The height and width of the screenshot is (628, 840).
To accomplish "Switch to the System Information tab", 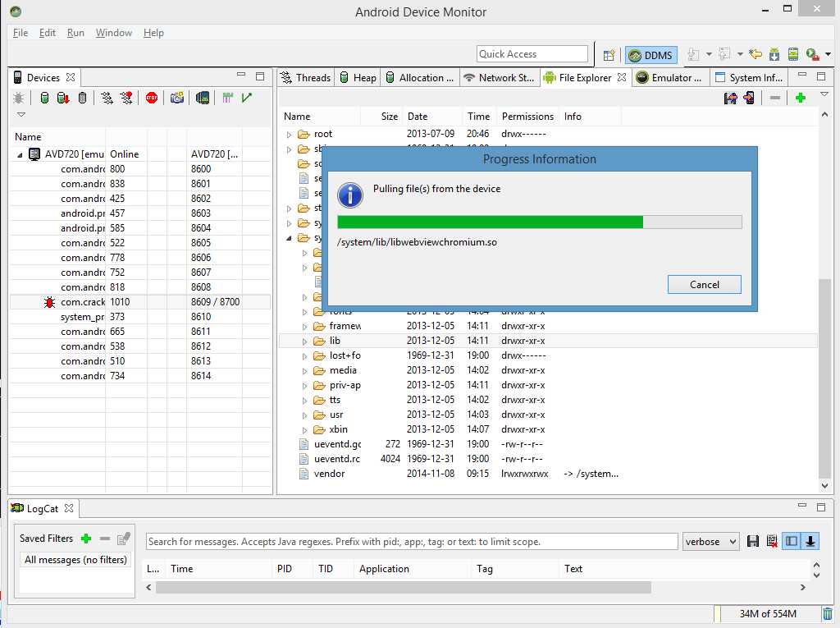I will pyautogui.click(x=750, y=78).
